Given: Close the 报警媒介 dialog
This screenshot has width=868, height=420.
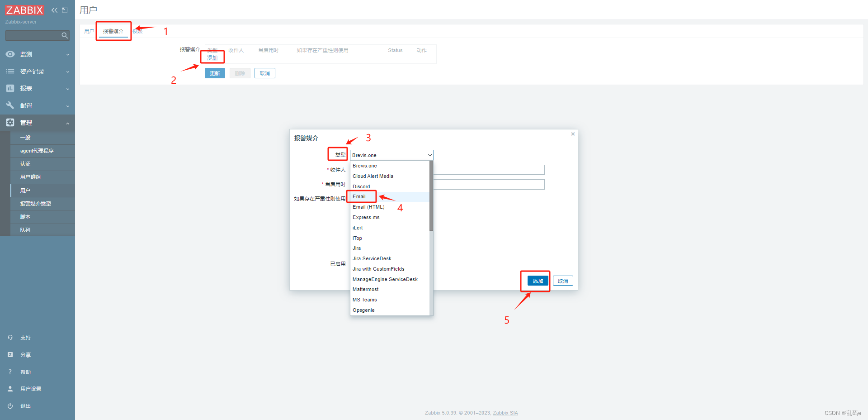Looking at the screenshot, I should pos(573,134).
